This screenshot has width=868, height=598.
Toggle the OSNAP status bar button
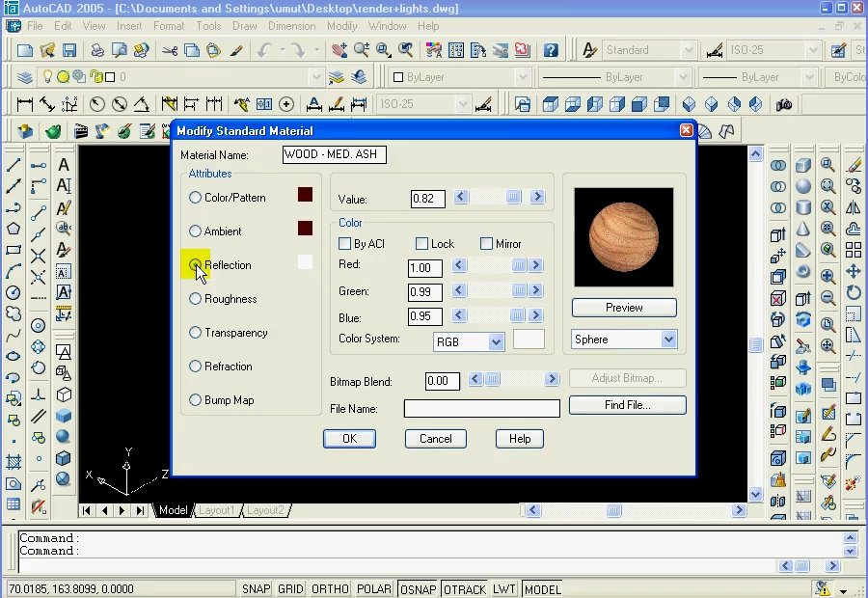418,589
